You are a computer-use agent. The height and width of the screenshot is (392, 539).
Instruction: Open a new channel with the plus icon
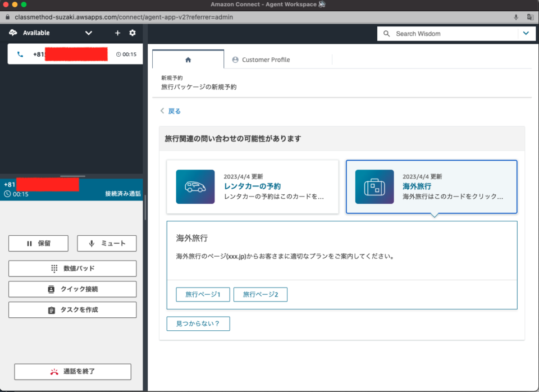[117, 33]
